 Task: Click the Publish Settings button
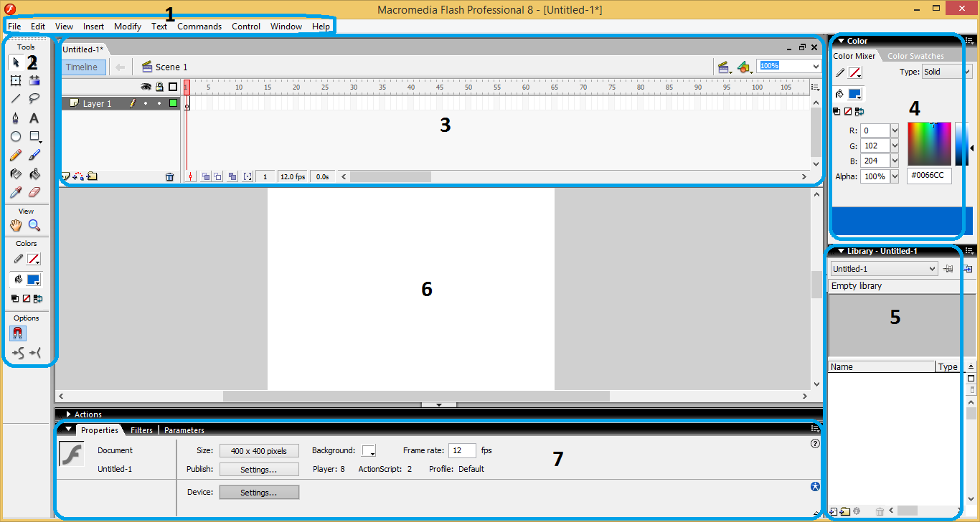[x=259, y=470]
